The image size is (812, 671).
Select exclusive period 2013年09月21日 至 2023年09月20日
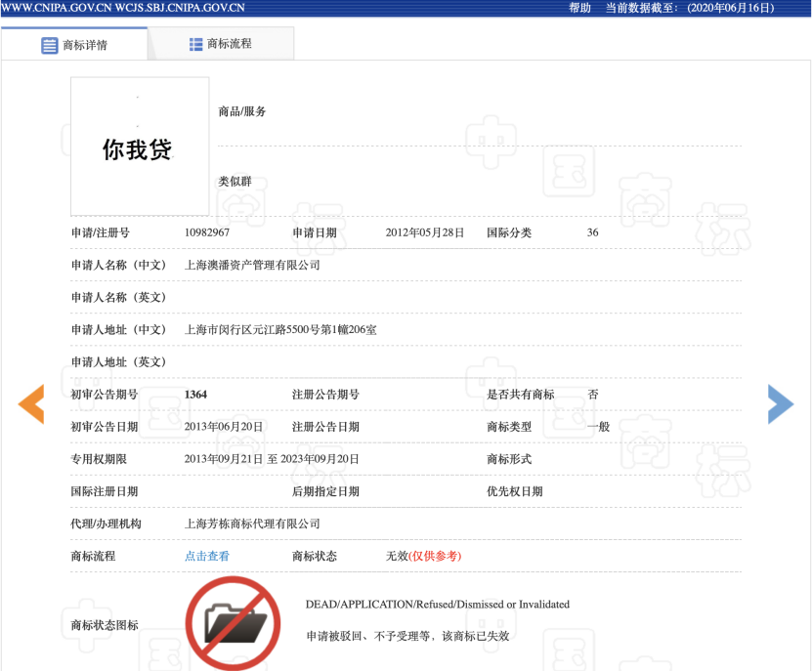[x=272, y=459]
